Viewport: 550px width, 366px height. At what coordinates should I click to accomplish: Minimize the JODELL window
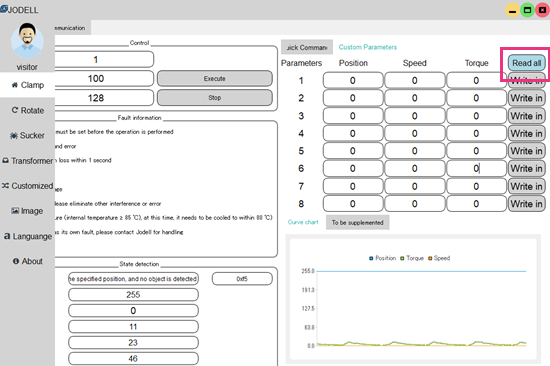(x=512, y=10)
